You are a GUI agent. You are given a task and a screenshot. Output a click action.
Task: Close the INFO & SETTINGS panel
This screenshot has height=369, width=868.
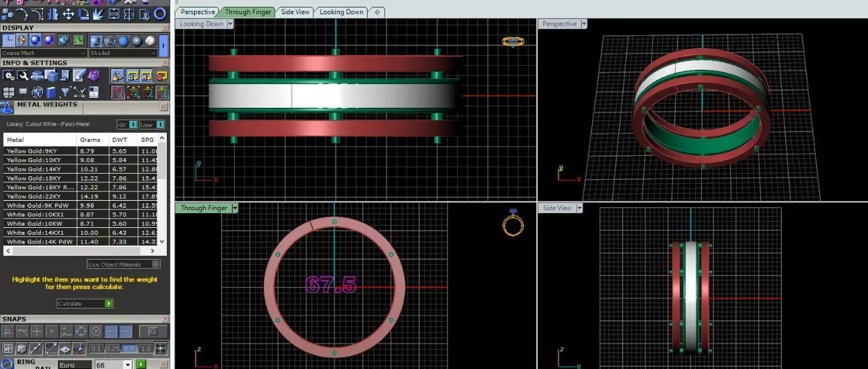click(x=165, y=63)
